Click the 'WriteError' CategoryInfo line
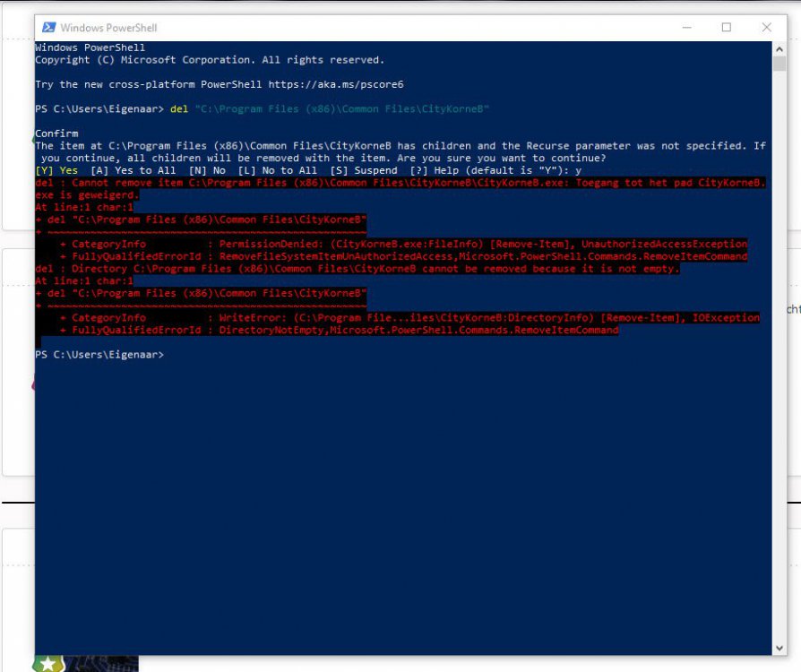This screenshot has width=801, height=672. tap(409, 317)
